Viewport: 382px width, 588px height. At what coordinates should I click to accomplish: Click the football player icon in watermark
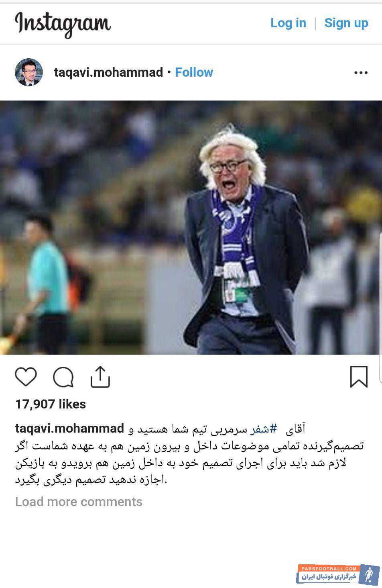pos(369,575)
